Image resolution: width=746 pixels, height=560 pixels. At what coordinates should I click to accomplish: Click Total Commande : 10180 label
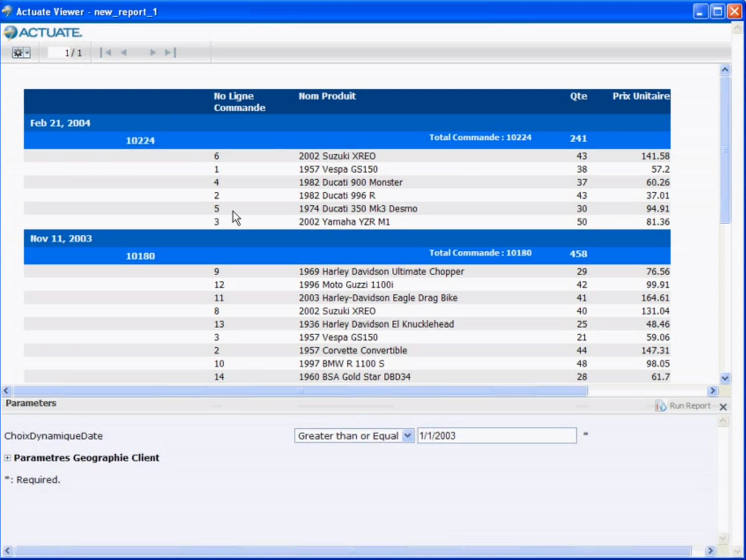coord(480,253)
